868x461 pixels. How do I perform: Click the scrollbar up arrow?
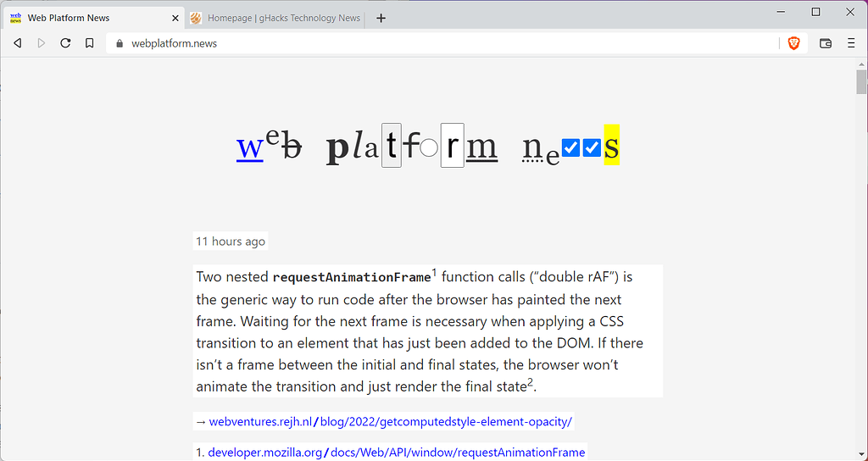click(x=861, y=64)
